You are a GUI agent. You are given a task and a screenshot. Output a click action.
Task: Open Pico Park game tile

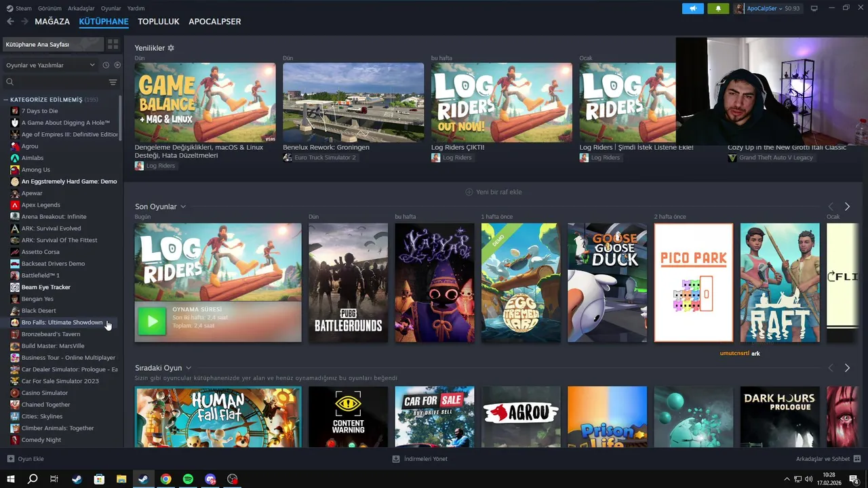[x=694, y=283]
